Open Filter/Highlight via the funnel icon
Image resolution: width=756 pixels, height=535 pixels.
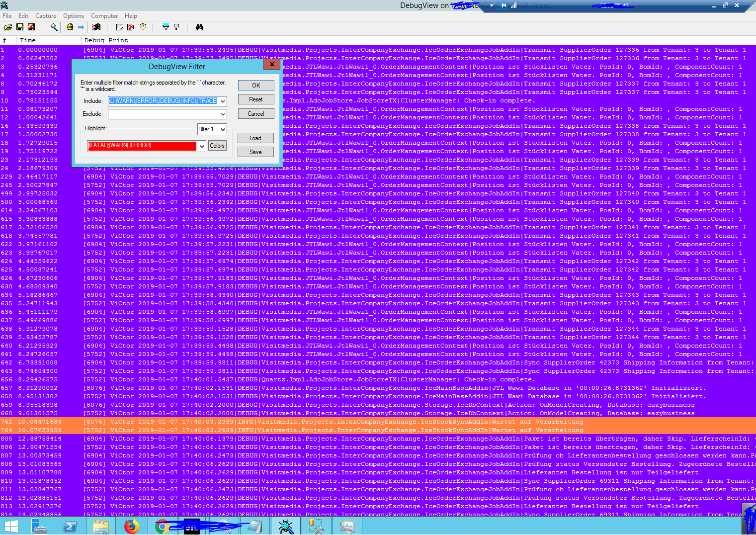(166, 27)
